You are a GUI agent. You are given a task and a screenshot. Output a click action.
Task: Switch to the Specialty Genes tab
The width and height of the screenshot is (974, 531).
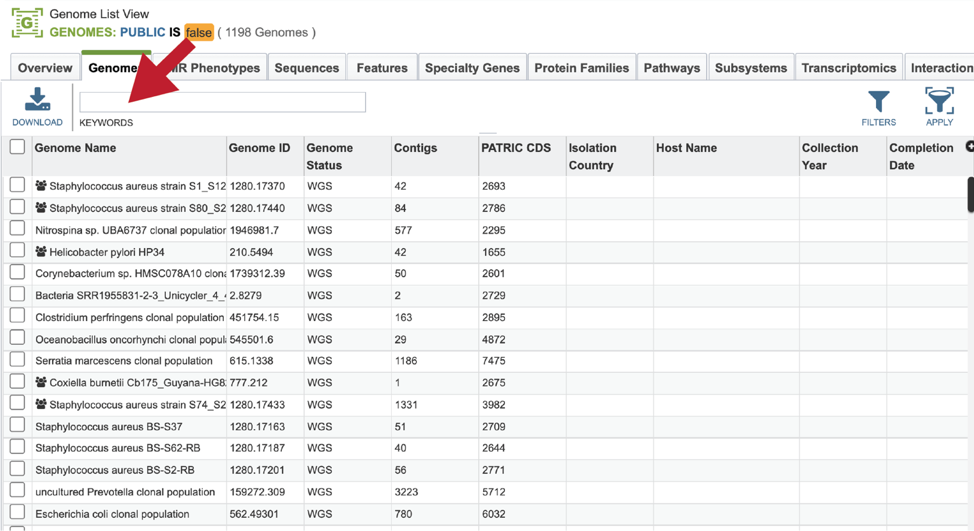472,68
